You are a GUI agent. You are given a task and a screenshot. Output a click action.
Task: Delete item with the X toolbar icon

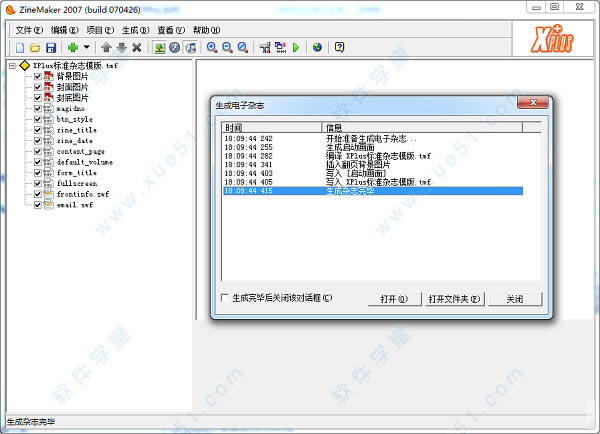click(137, 47)
